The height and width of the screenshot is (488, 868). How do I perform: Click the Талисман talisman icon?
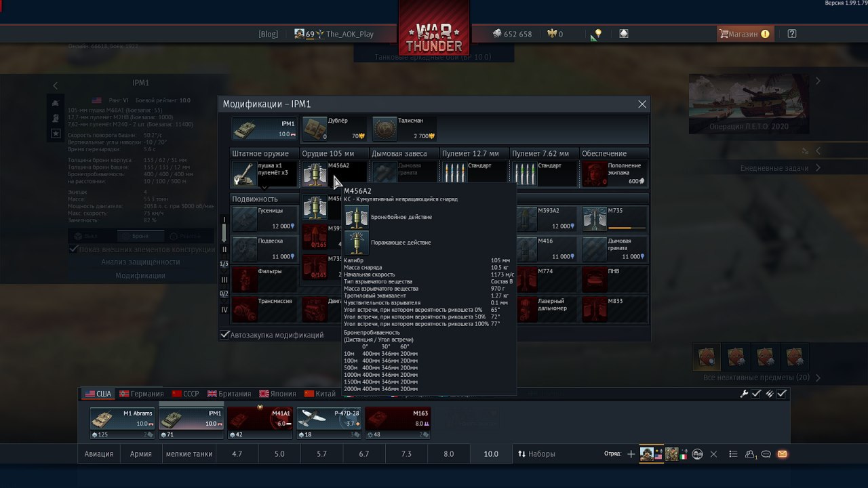point(385,129)
